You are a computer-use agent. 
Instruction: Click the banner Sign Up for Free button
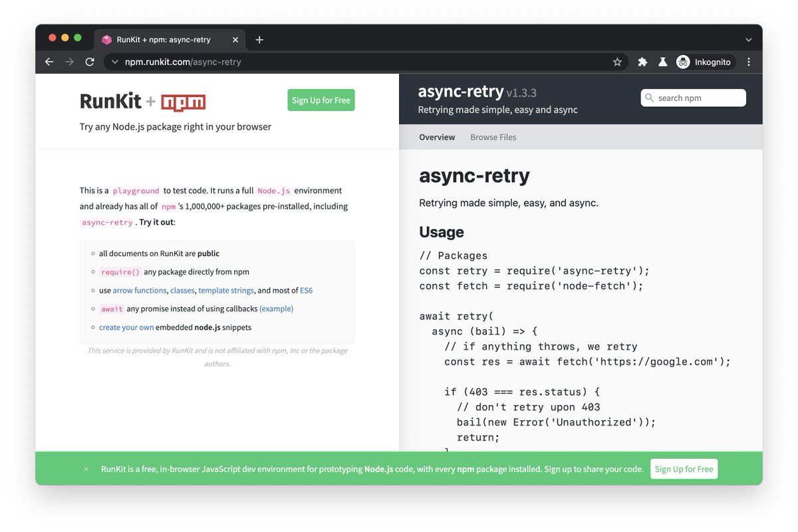click(684, 469)
